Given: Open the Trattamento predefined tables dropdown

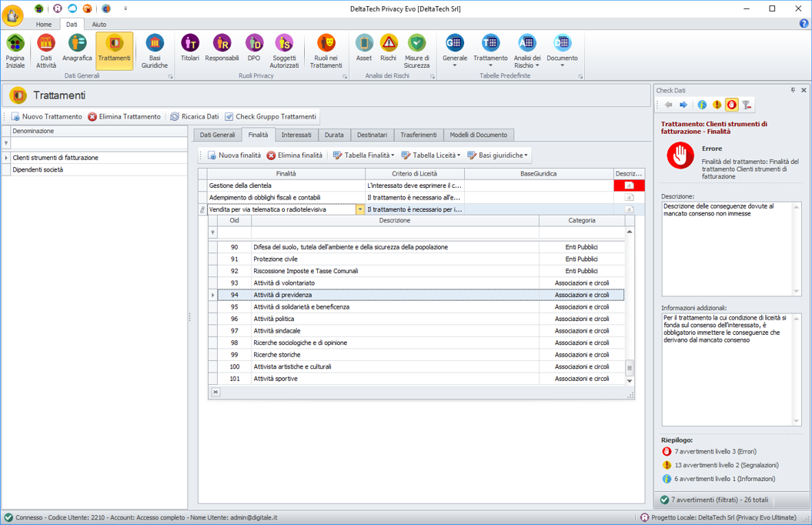Looking at the screenshot, I should tap(490, 52).
